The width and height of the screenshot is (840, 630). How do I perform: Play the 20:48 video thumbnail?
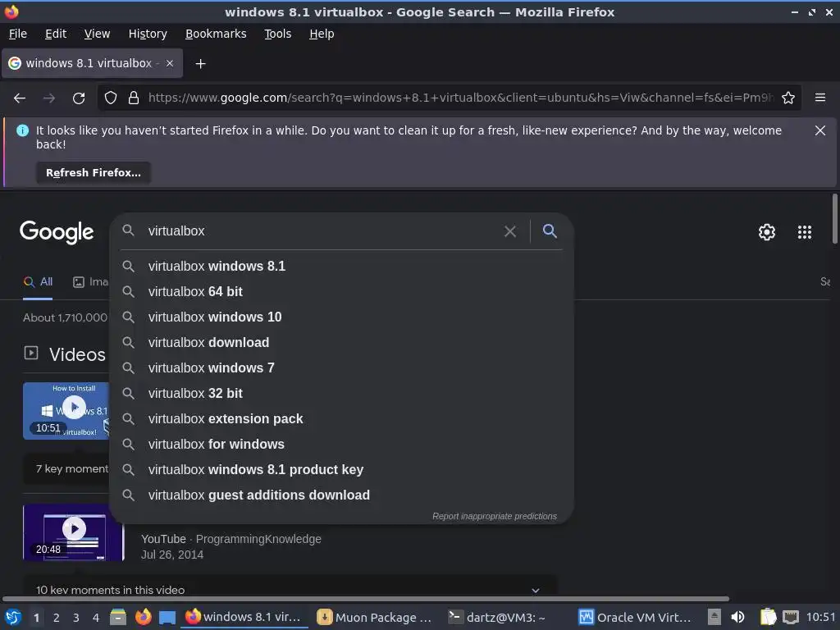(74, 529)
